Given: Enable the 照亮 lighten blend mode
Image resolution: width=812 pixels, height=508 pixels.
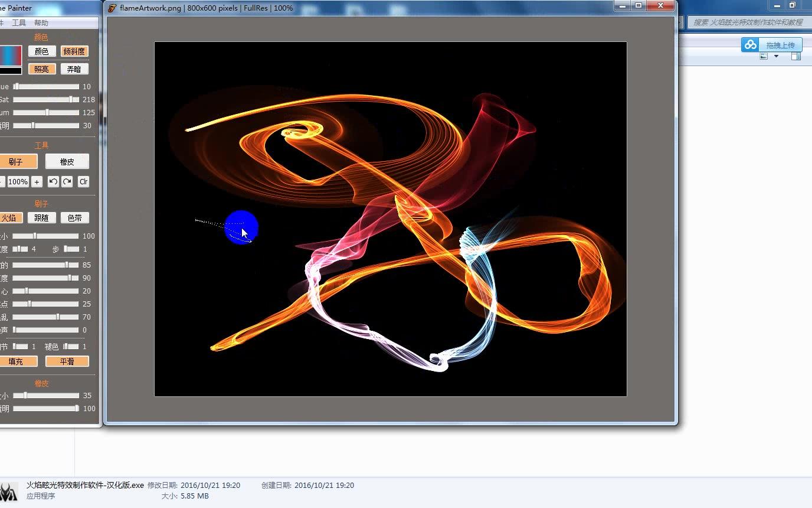Looking at the screenshot, I should click(42, 69).
